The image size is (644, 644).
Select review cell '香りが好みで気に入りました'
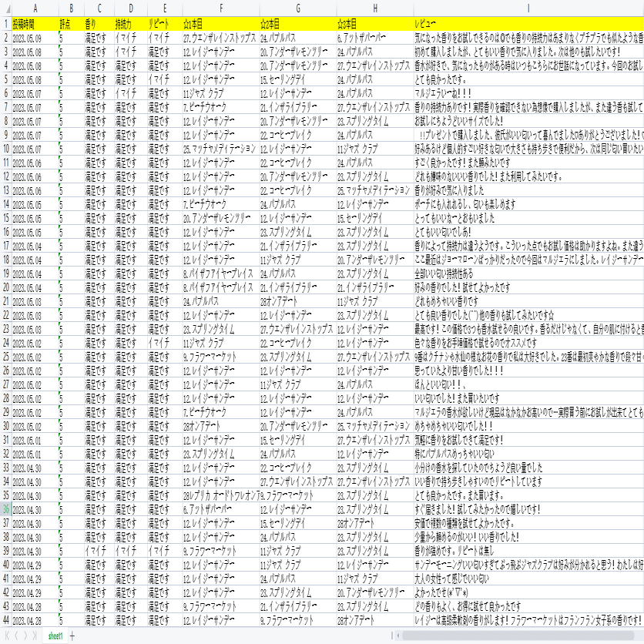click(x=528, y=190)
